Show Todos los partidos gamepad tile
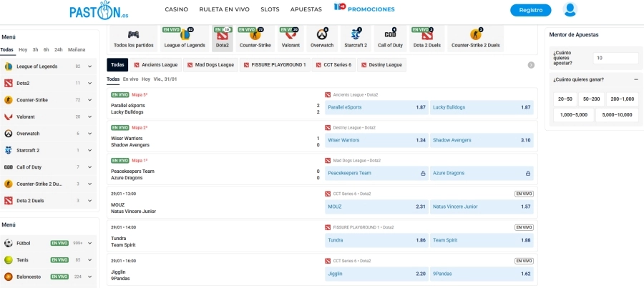Screen dimensions: 644x288 pyautogui.click(x=134, y=39)
